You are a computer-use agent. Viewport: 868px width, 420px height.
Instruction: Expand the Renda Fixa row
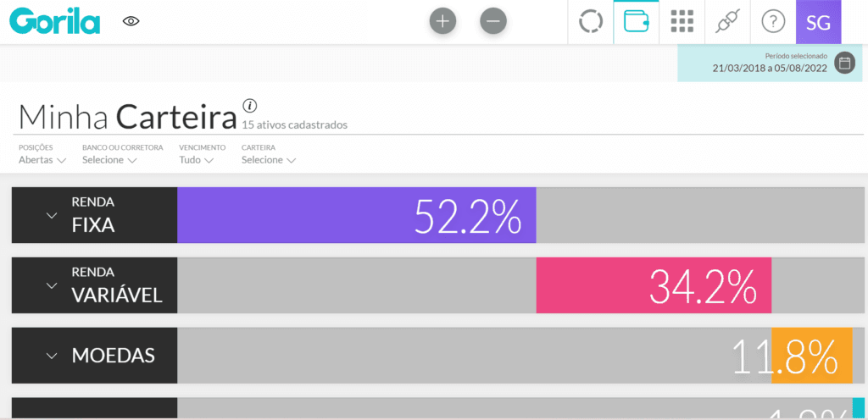tap(94, 215)
